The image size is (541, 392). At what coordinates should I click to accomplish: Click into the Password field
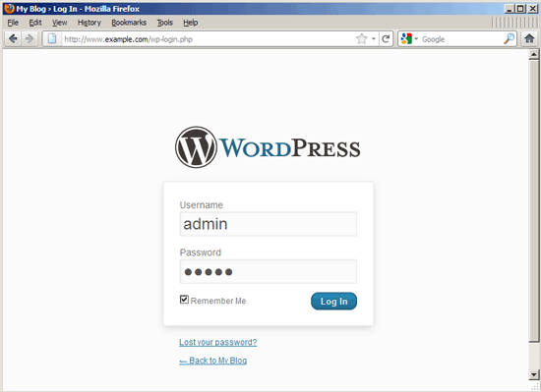(x=269, y=271)
